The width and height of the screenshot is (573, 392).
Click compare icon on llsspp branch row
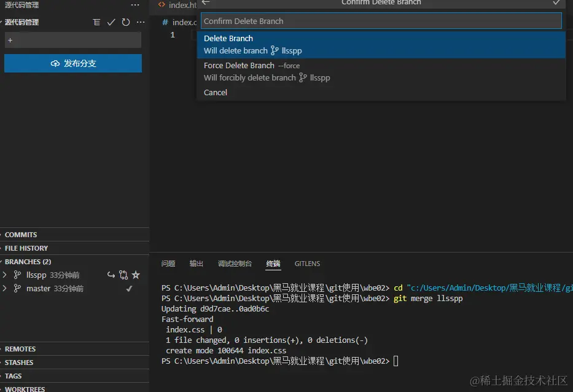click(123, 275)
